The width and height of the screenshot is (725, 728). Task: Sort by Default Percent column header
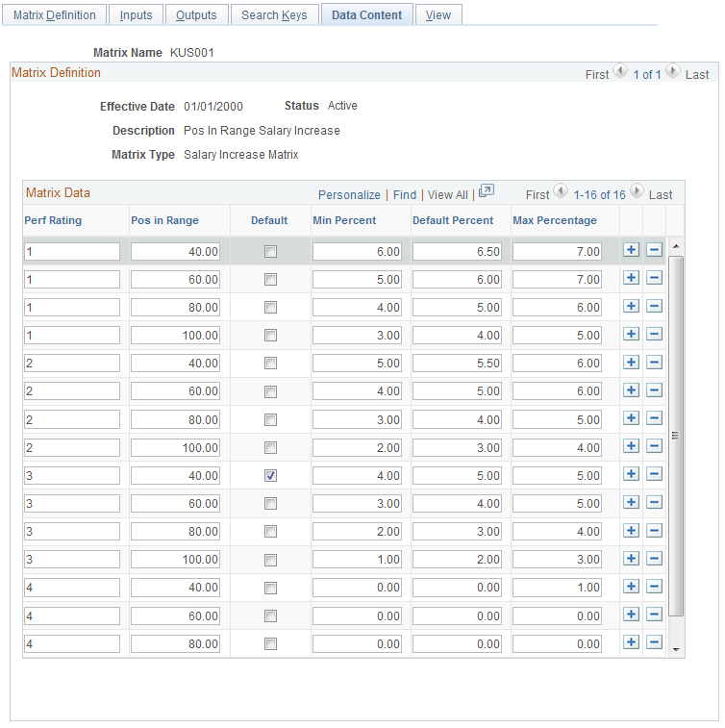[x=453, y=220]
